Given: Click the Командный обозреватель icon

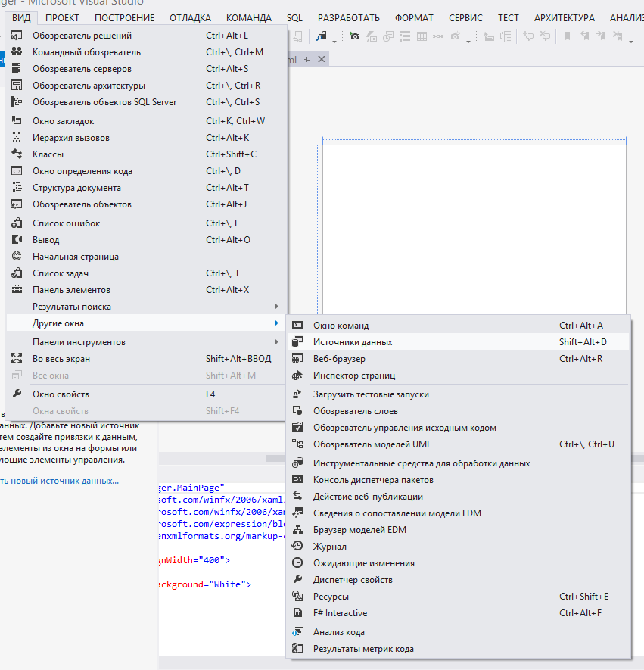Looking at the screenshot, I should coord(17,52).
